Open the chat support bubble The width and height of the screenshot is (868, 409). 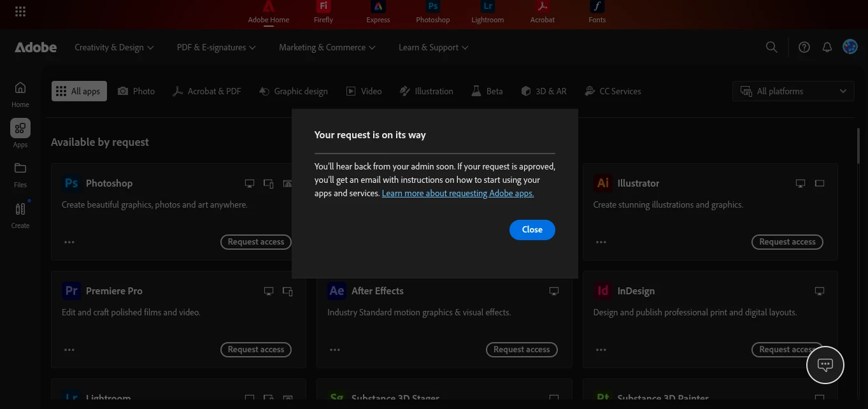825,365
